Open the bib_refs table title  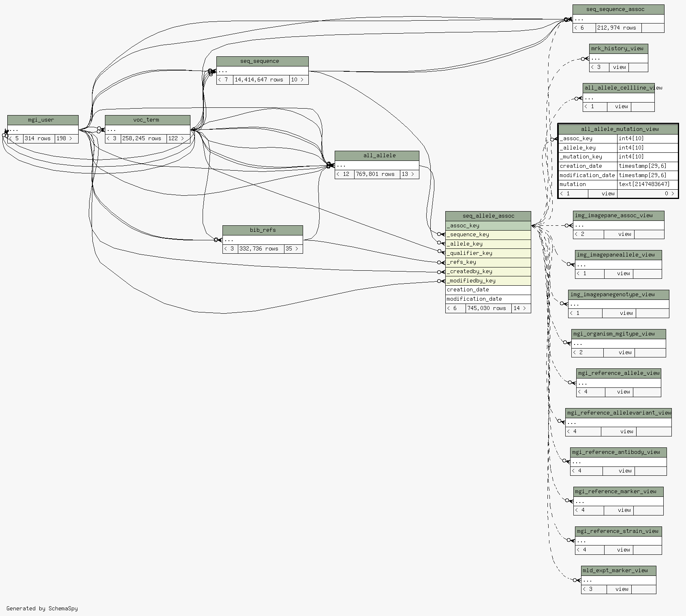click(263, 230)
